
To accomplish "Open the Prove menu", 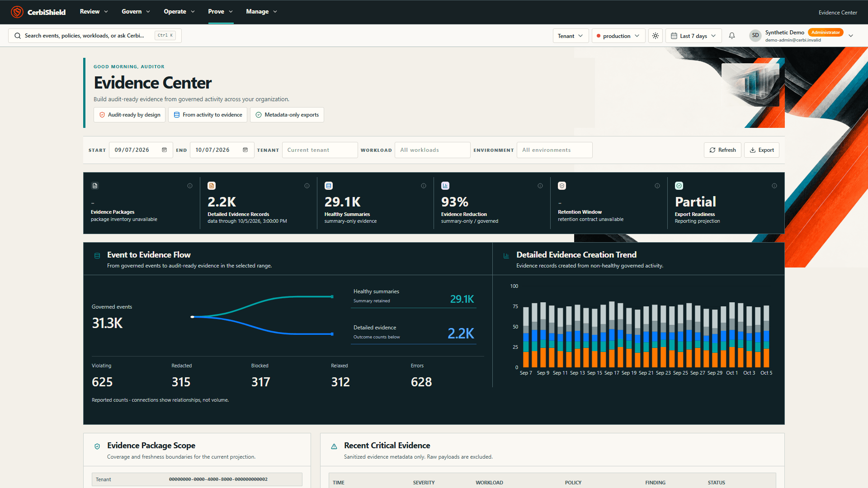I will click(221, 12).
